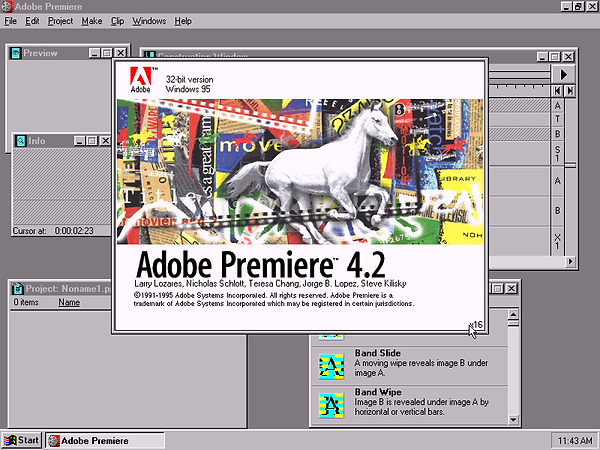Select the Band Wipe transition icon
This screenshot has height=450, width=600.
pyautogui.click(x=331, y=406)
